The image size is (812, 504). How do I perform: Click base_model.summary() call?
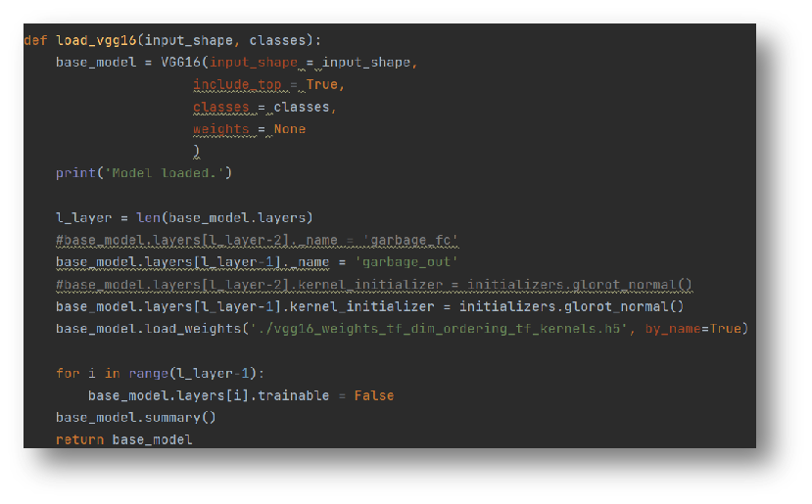(x=136, y=417)
